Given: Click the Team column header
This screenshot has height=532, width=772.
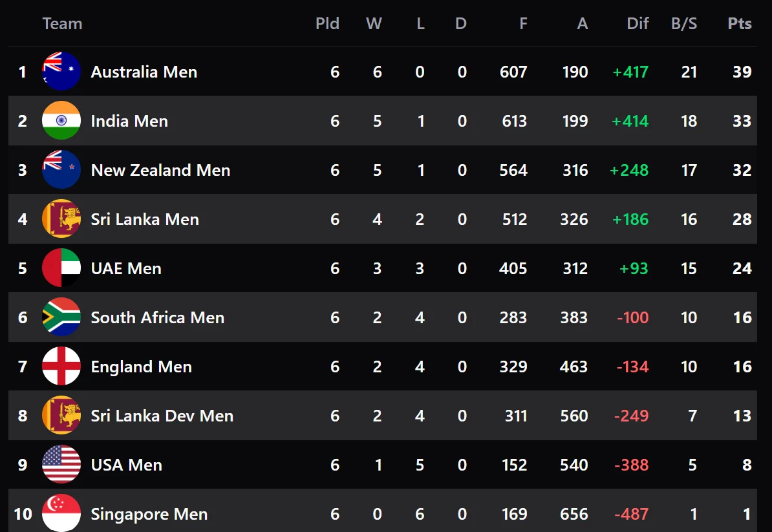Looking at the screenshot, I should pyautogui.click(x=62, y=24).
